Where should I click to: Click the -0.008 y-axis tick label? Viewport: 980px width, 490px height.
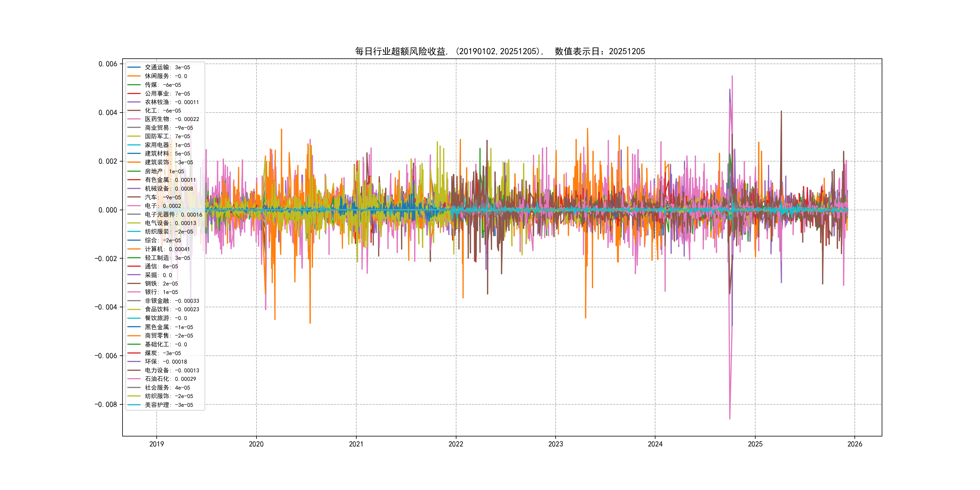pos(106,404)
